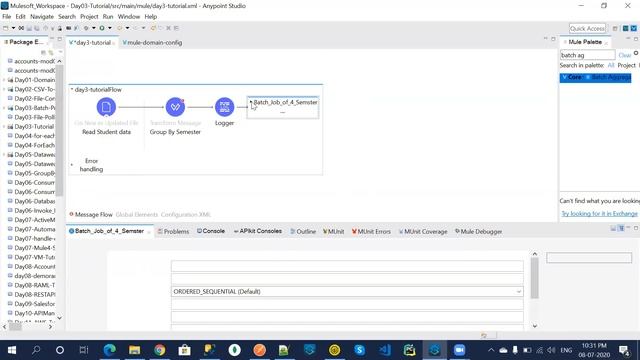Filter palette search to Project
This screenshot has height=360, width=640.
tap(627, 65)
